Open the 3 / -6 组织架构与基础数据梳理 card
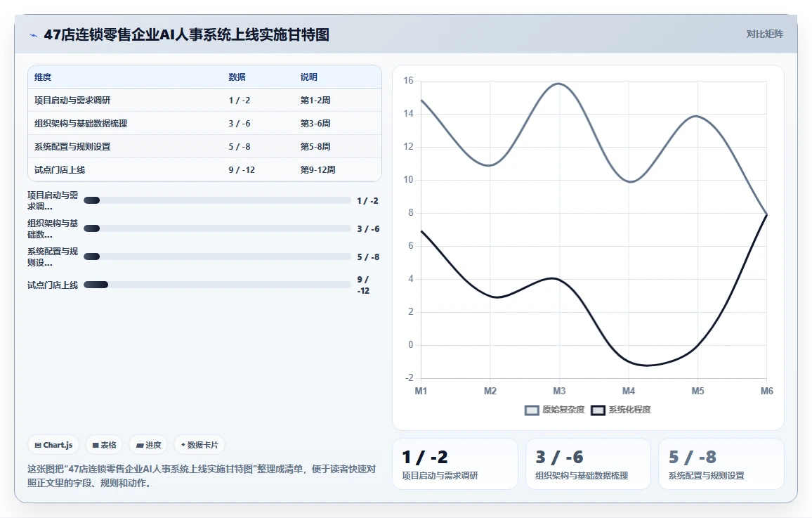 coord(589,464)
